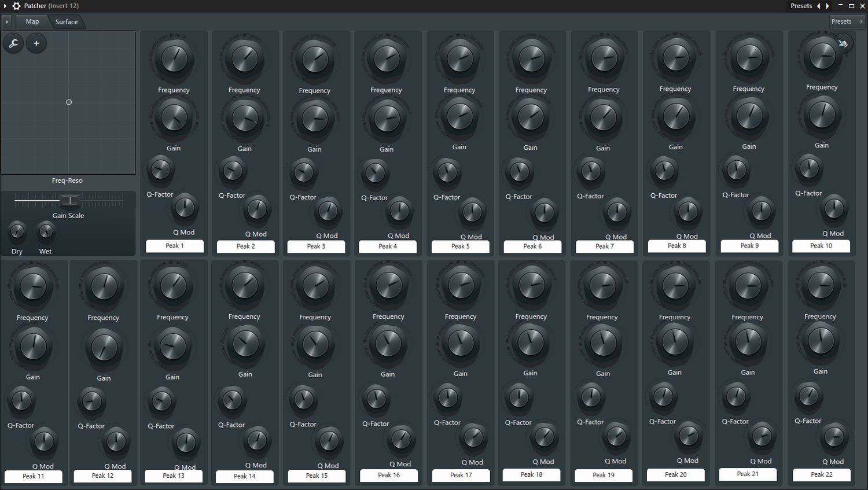Click the Peak 3 Q-Factor knob

point(303,172)
